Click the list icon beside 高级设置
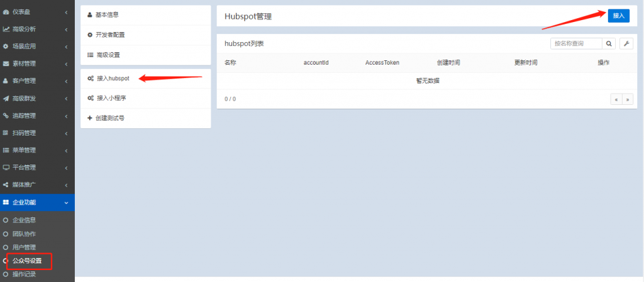Image resolution: width=644 pixels, height=282 pixels. (90, 55)
